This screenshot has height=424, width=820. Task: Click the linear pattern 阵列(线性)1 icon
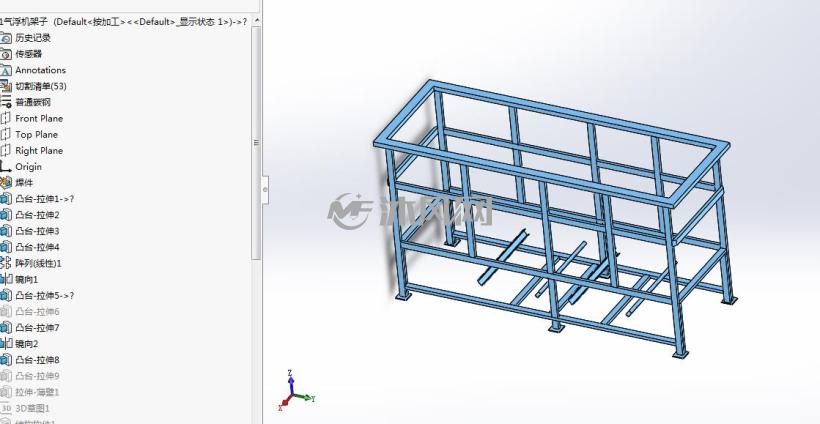tap(5, 263)
